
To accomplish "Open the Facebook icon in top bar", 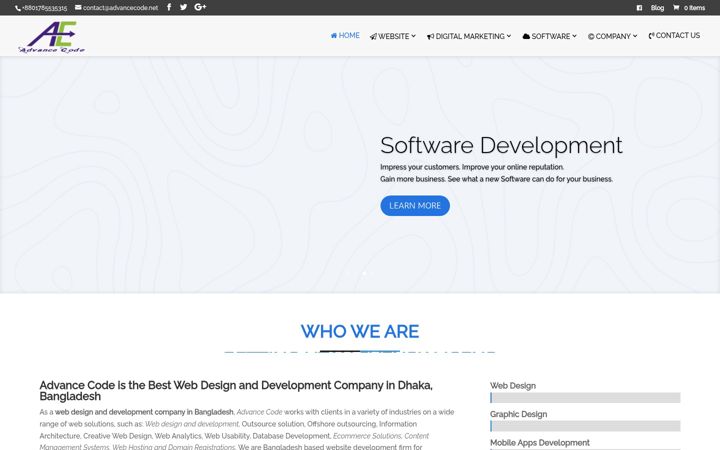I will click(169, 7).
